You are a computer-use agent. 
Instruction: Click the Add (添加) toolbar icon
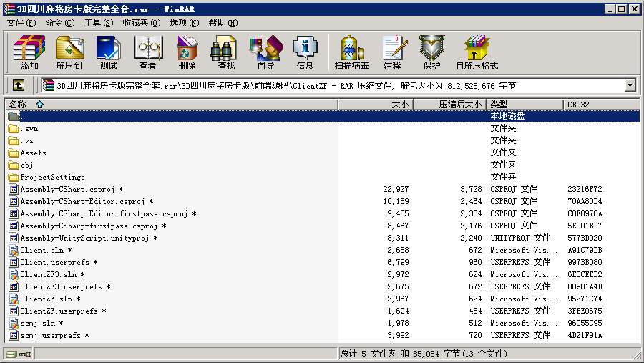(x=29, y=52)
